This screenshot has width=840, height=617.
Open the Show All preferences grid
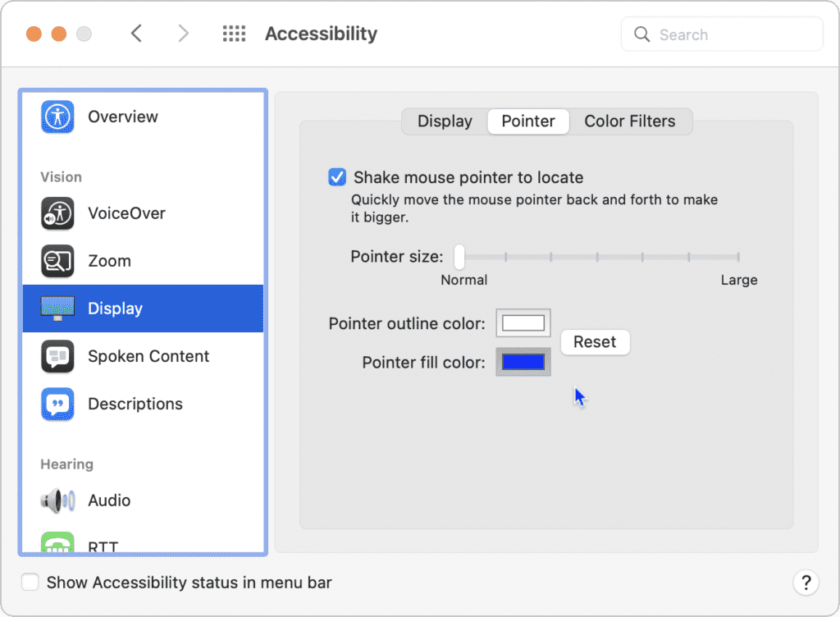pyautogui.click(x=234, y=33)
